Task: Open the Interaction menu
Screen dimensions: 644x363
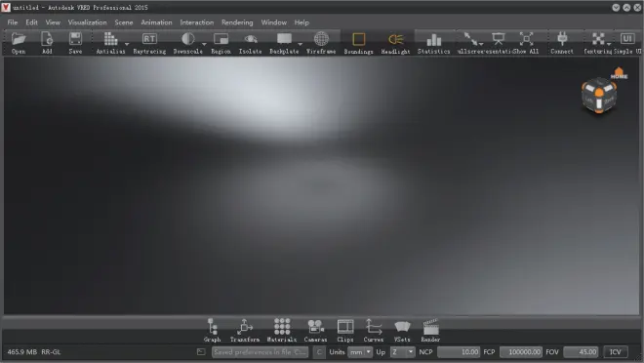Action: pyautogui.click(x=197, y=22)
